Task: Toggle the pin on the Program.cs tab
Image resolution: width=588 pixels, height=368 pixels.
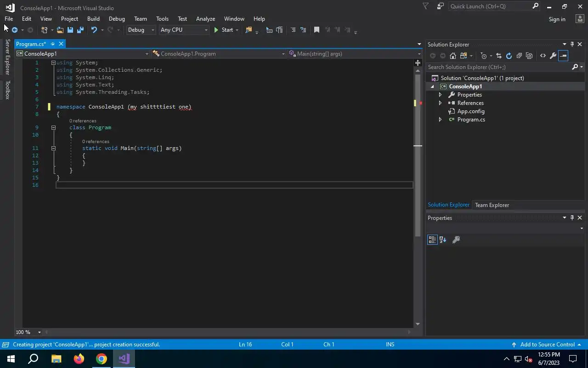Action: coord(52,44)
